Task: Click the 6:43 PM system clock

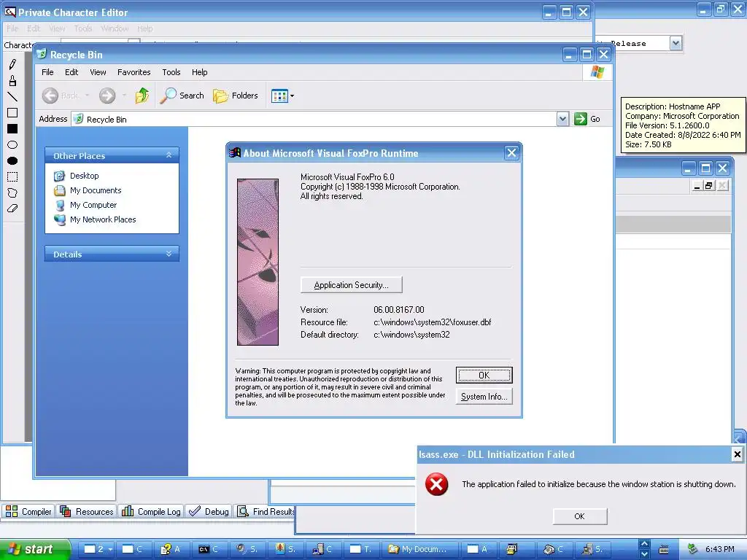Action: (x=720, y=549)
